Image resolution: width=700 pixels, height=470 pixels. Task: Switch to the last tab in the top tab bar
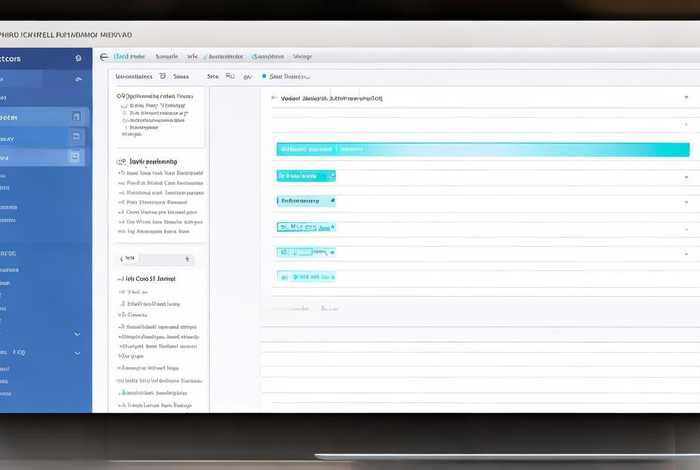[301, 58]
